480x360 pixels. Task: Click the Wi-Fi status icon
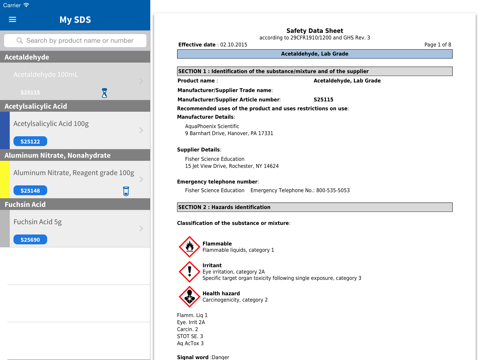coord(26,5)
